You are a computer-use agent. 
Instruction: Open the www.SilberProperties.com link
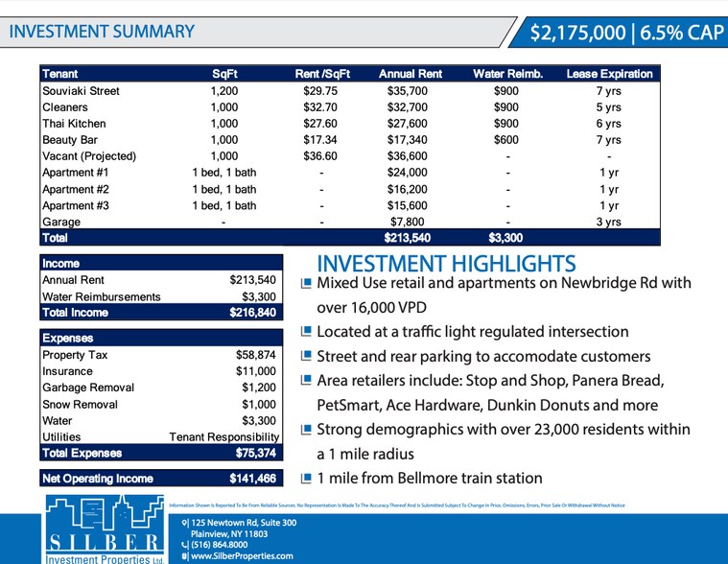[x=242, y=556]
